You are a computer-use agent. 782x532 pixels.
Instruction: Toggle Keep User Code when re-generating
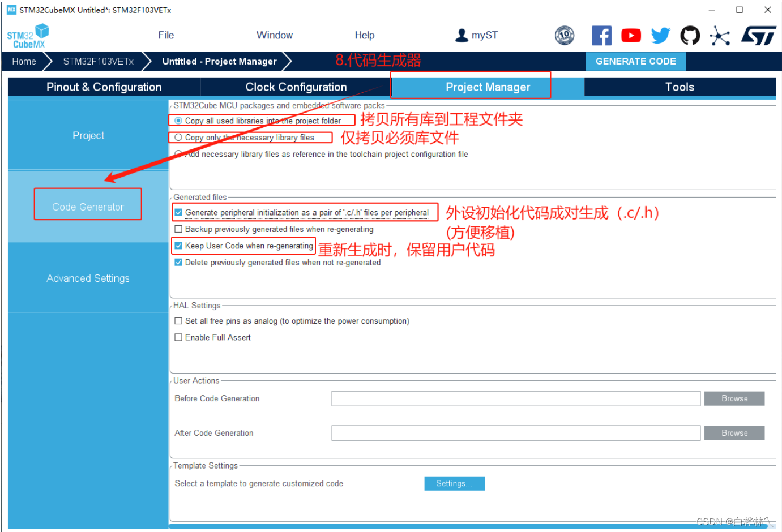(178, 245)
